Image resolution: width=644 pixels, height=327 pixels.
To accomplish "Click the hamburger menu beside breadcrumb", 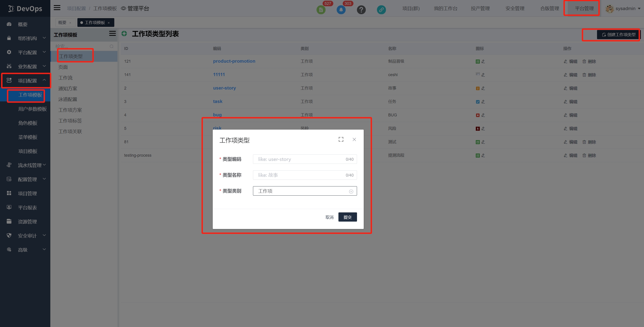I will click(x=57, y=8).
